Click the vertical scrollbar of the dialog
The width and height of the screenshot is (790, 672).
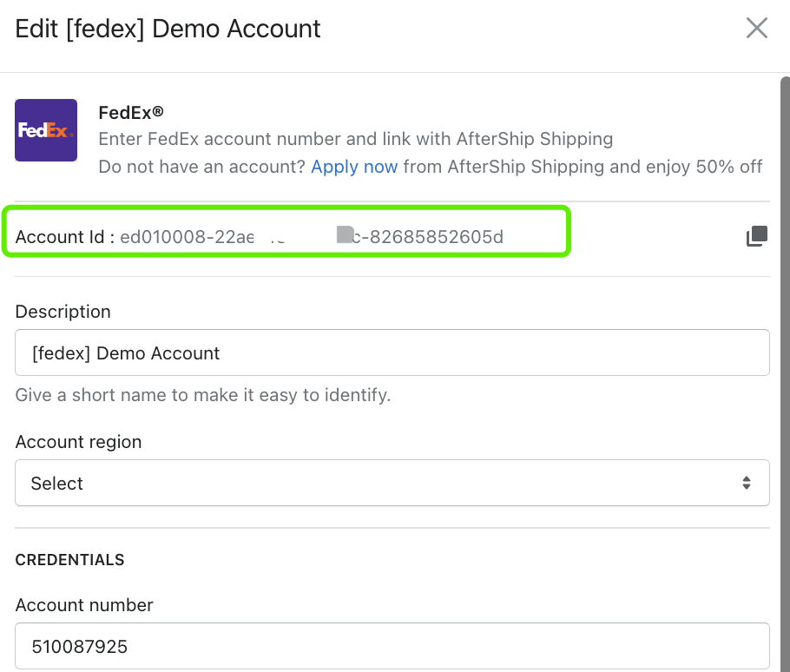pyautogui.click(x=785, y=374)
